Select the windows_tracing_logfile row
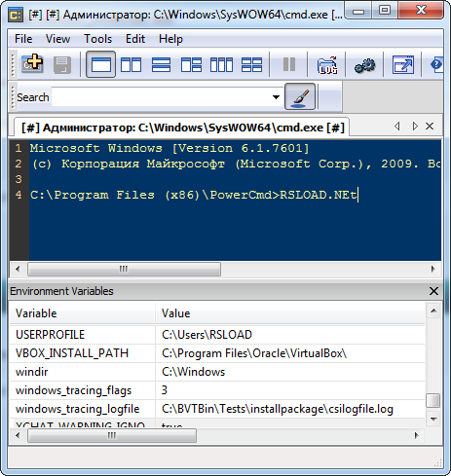The width and height of the screenshot is (451, 476). pyautogui.click(x=217, y=409)
